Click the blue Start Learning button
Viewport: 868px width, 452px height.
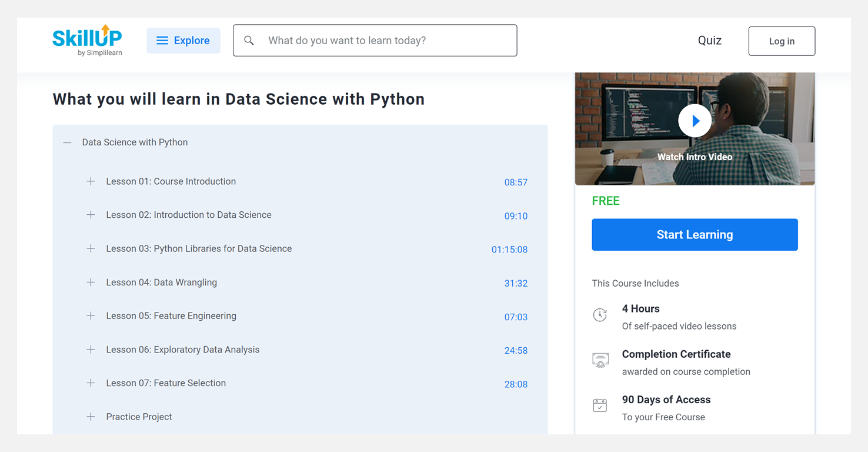tap(695, 235)
